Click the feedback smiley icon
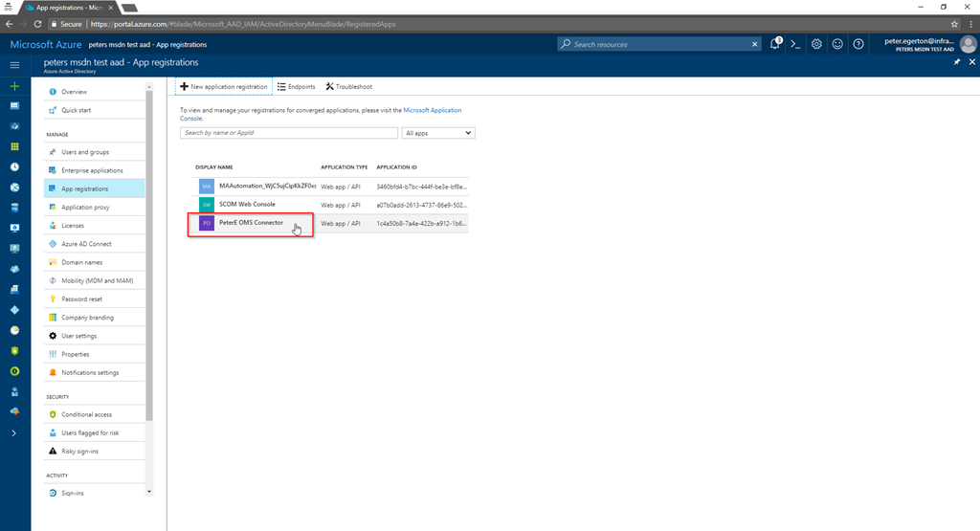 tap(837, 44)
